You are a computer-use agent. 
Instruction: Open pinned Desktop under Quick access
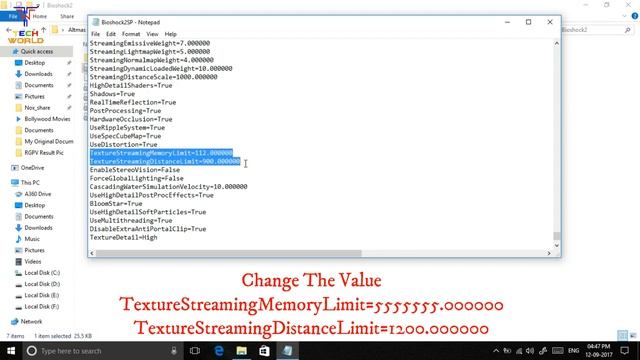pos(34,63)
